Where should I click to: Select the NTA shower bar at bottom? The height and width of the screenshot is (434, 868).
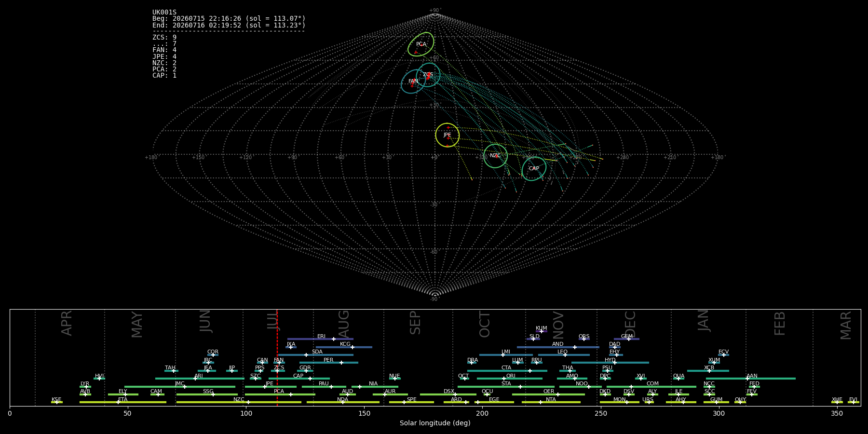tap(551, 402)
